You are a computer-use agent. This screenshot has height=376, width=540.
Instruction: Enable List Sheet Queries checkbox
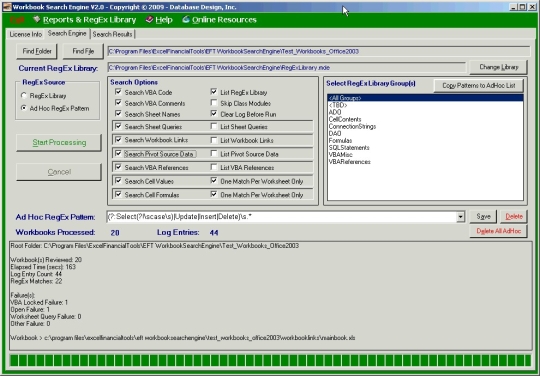point(214,126)
